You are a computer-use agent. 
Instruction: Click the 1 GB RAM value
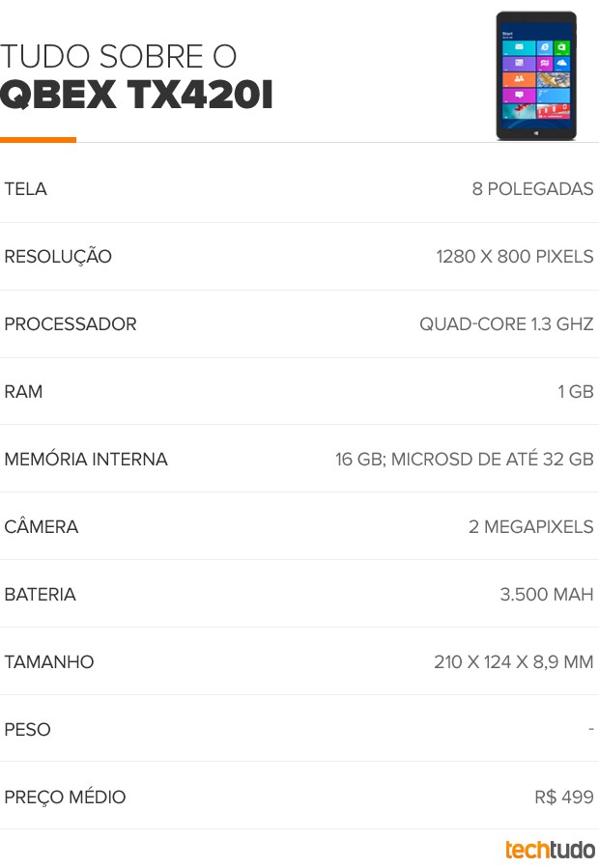pos(576,391)
